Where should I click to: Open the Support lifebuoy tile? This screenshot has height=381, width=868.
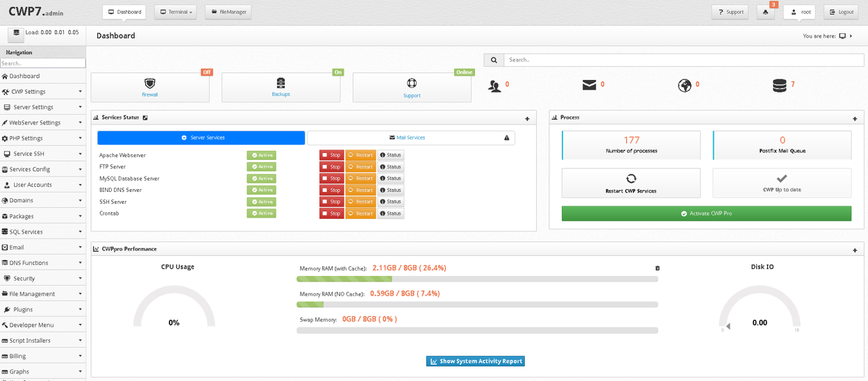tap(412, 88)
